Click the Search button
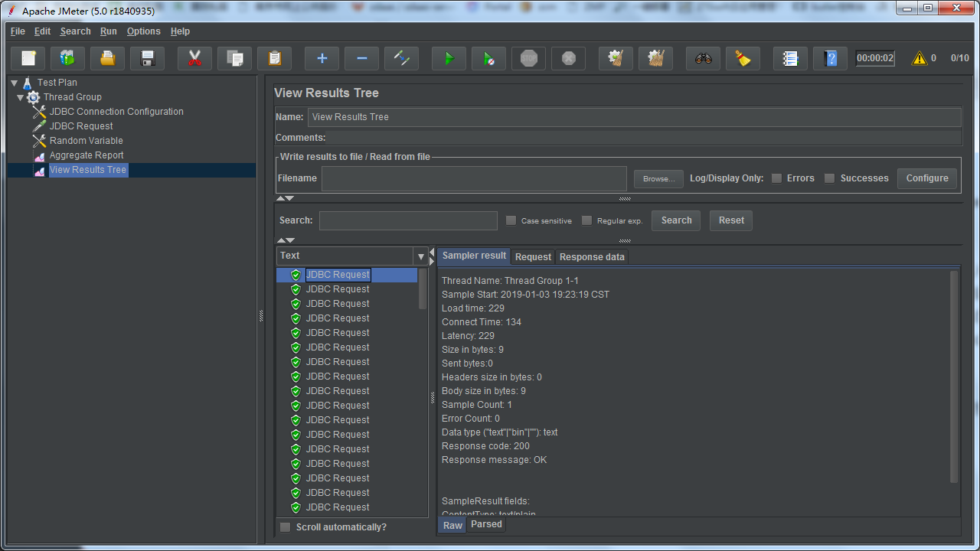Image resolution: width=980 pixels, height=551 pixels. [677, 220]
